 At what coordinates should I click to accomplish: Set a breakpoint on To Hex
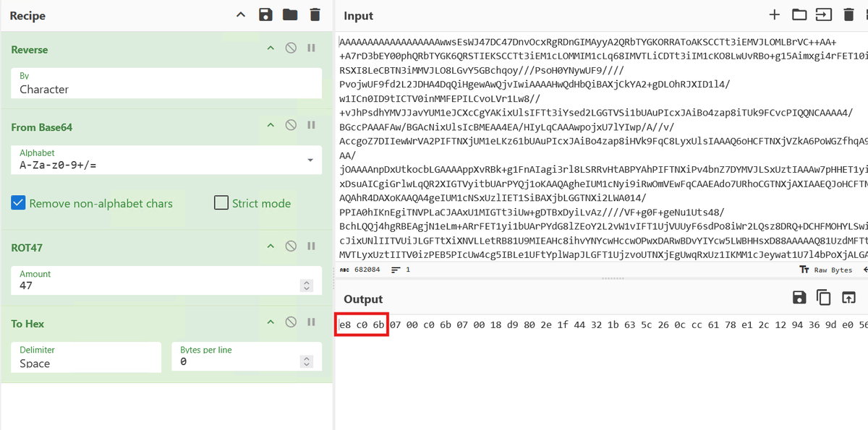[x=311, y=322]
